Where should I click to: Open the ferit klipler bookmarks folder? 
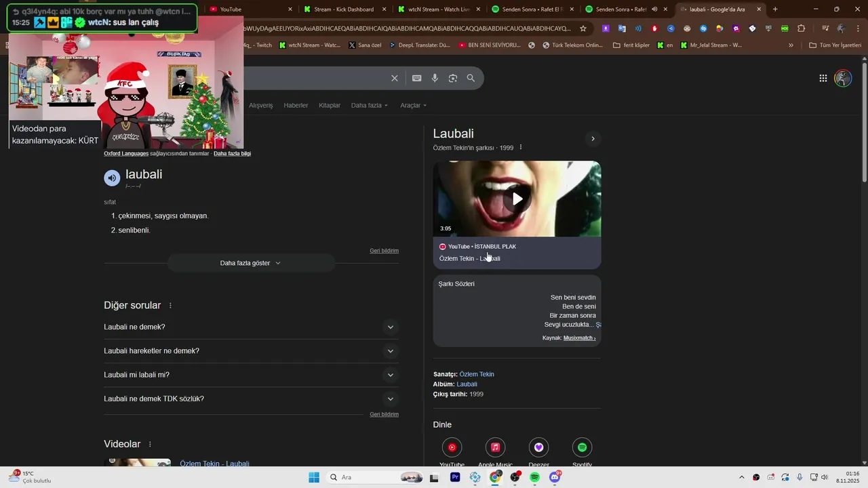(x=631, y=45)
